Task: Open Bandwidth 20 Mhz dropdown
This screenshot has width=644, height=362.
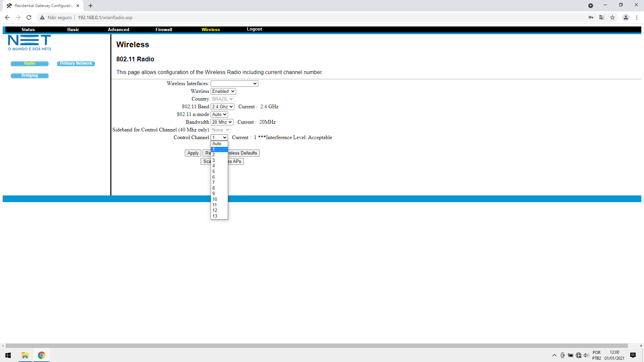Action: pos(222,122)
